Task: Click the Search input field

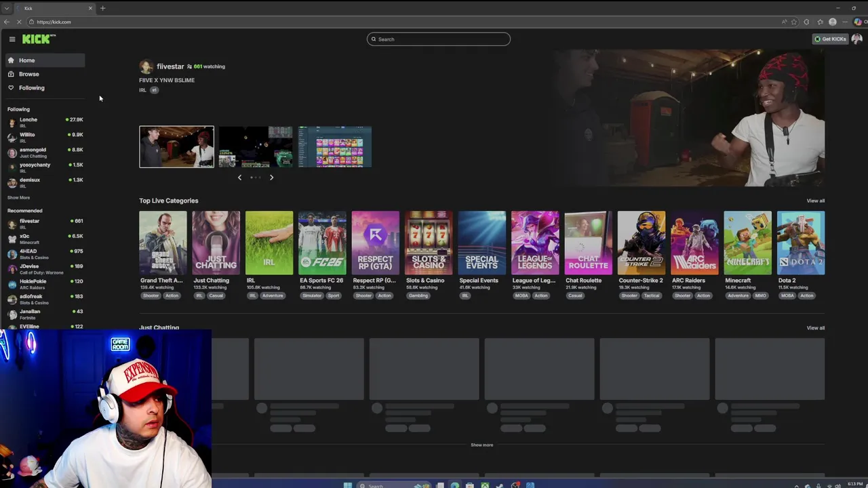Action: pyautogui.click(x=439, y=39)
